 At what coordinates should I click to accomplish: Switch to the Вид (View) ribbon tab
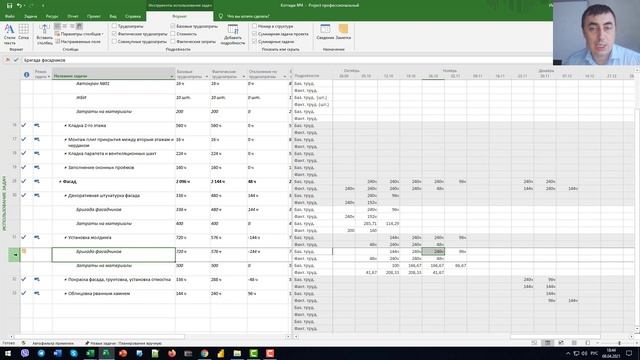point(113,16)
